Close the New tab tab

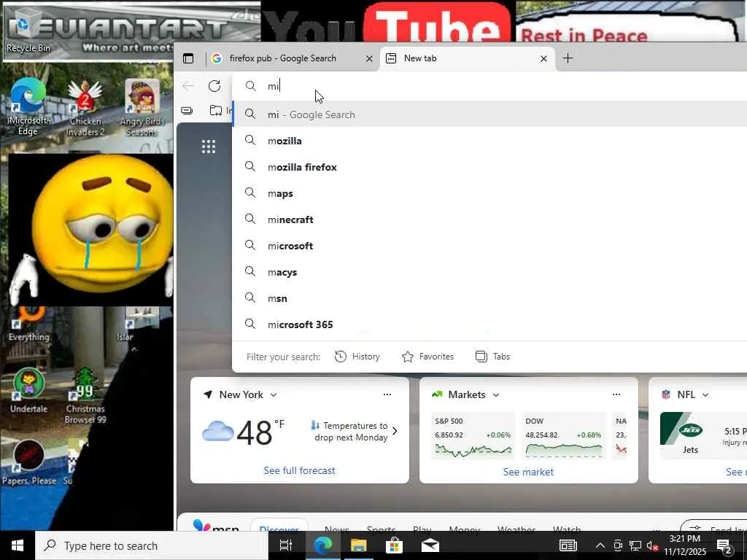543,58
